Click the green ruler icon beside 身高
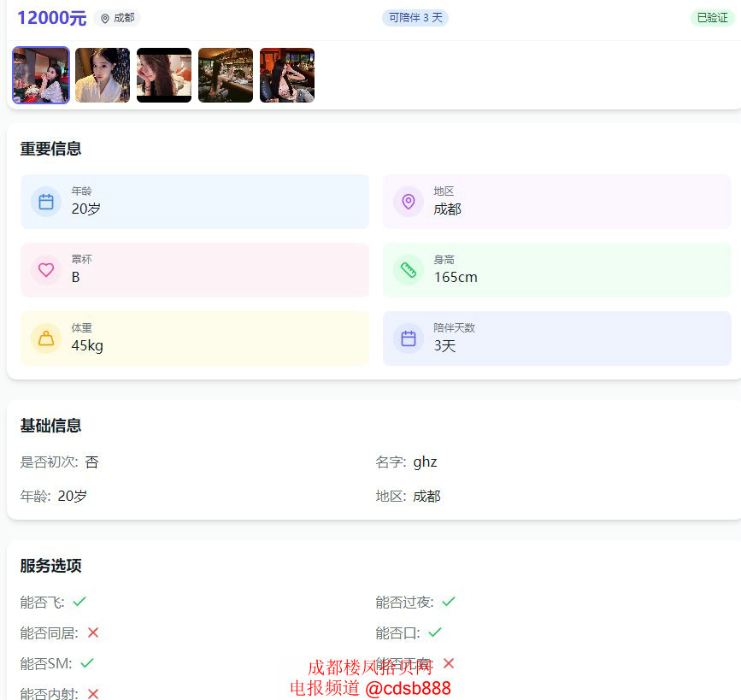 [409, 270]
